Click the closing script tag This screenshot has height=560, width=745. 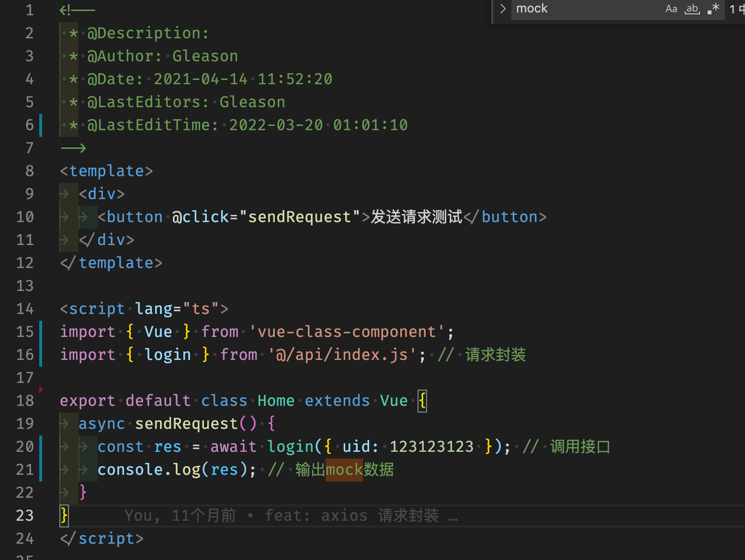(102, 538)
